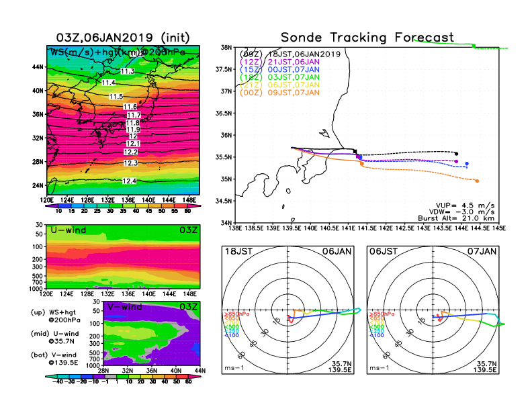Screen dimensions: 532x411
Task: Click "ms-1" on the 06JST hodograph
Action: 380,368
